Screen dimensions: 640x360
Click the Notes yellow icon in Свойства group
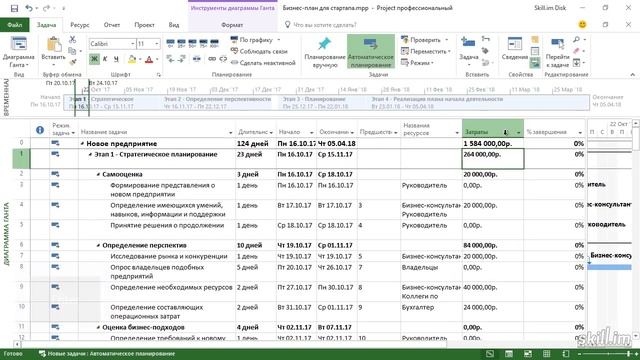click(x=535, y=40)
